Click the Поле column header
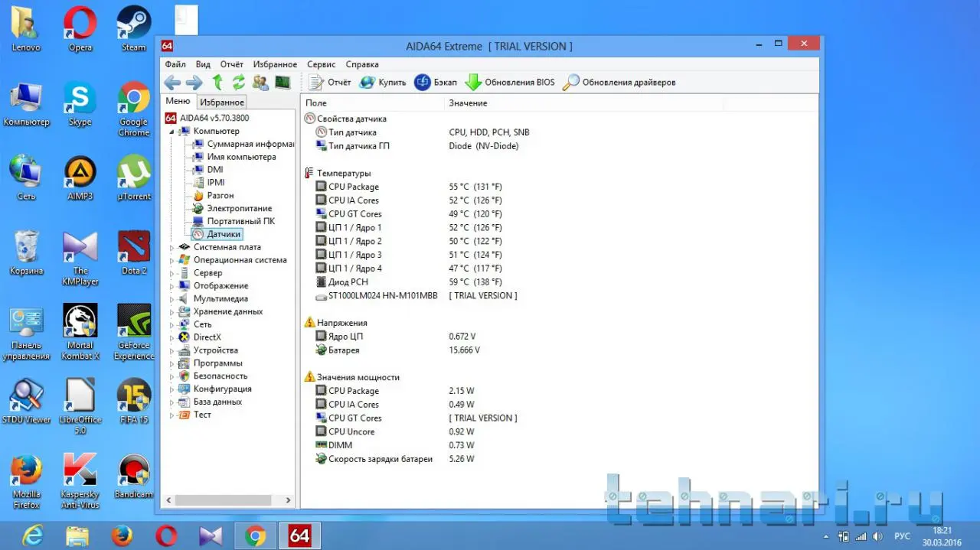The image size is (980, 550). 372,103
